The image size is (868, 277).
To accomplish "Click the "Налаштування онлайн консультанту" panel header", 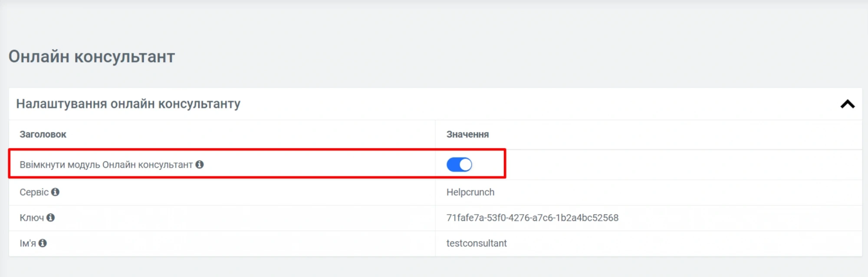I will coord(128,104).
